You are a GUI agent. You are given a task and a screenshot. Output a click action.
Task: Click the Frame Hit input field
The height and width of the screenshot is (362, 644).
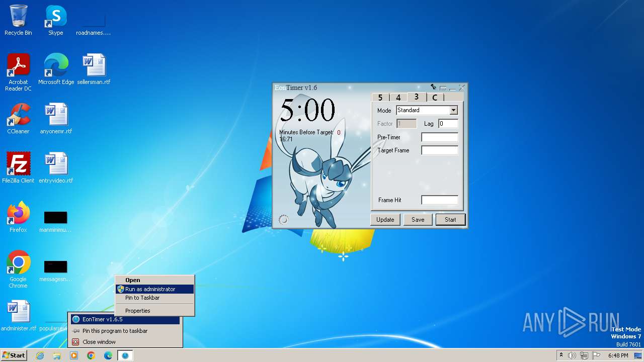point(440,200)
